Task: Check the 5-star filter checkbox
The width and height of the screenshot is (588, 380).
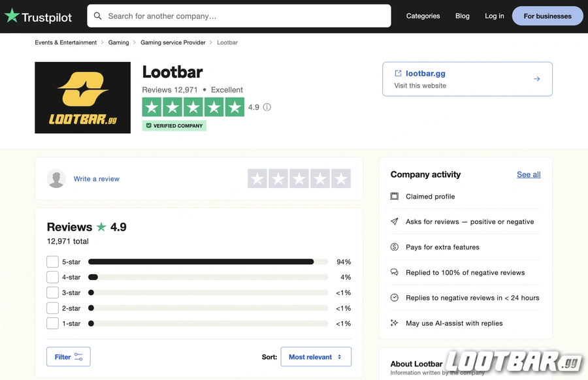Action: [52, 262]
